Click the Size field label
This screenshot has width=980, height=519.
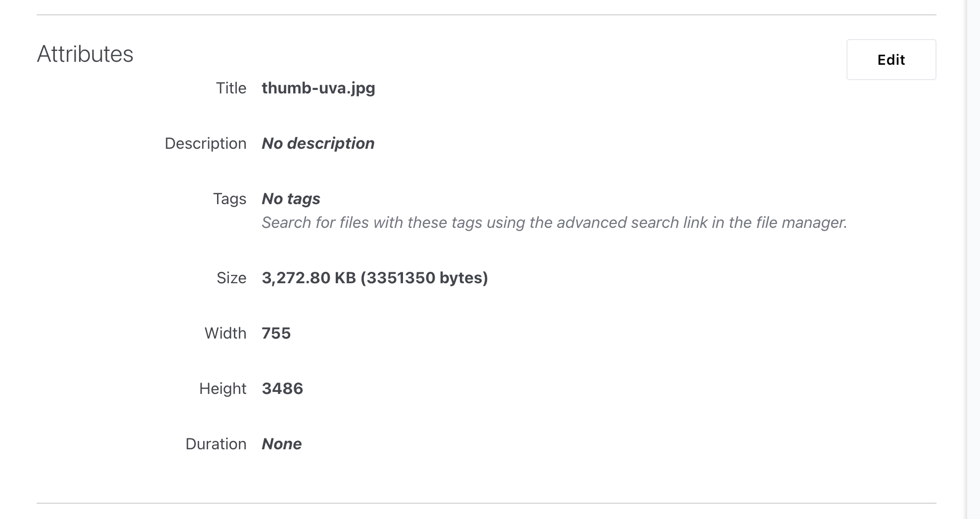click(x=231, y=278)
